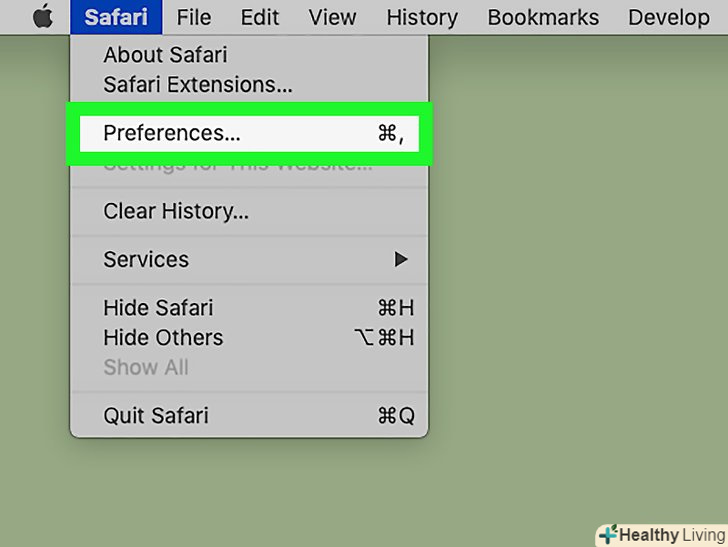728x547 pixels.
Task: Choose Clear History menu item
Action: (176, 212)
